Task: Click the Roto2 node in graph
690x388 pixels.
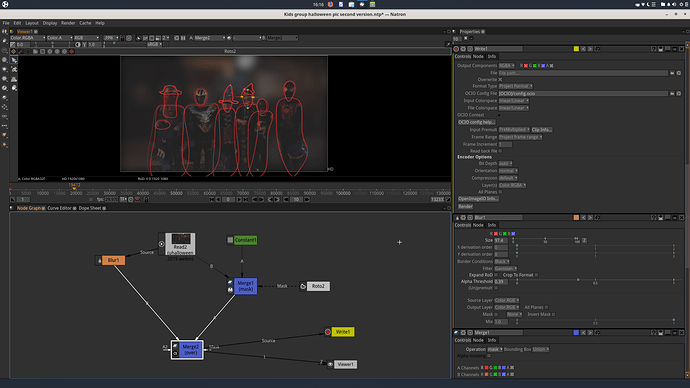Action: tap(318, 286)
